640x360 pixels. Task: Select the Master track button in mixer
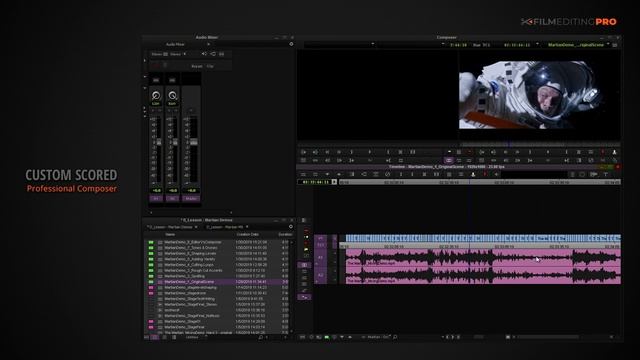tap(191, 198)
